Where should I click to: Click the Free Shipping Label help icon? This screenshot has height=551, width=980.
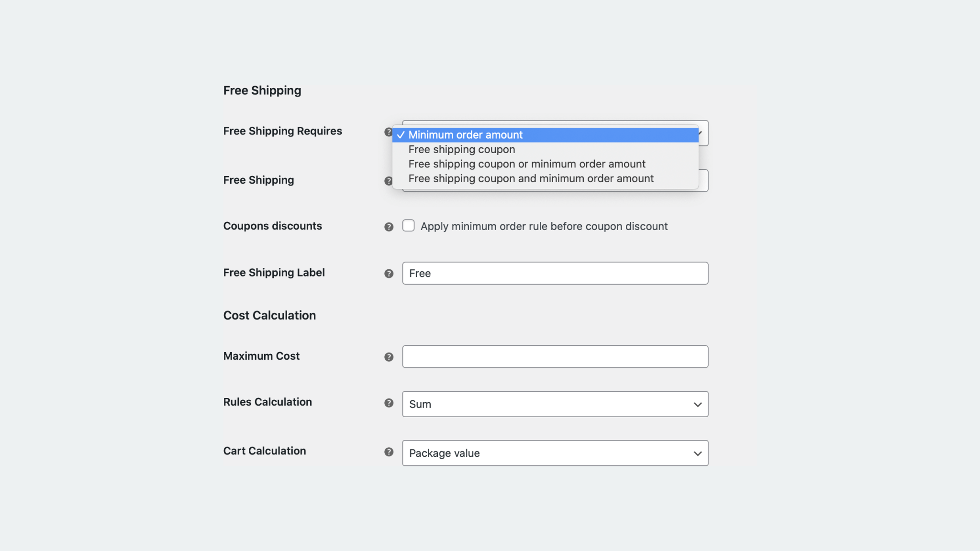[389, 274]
